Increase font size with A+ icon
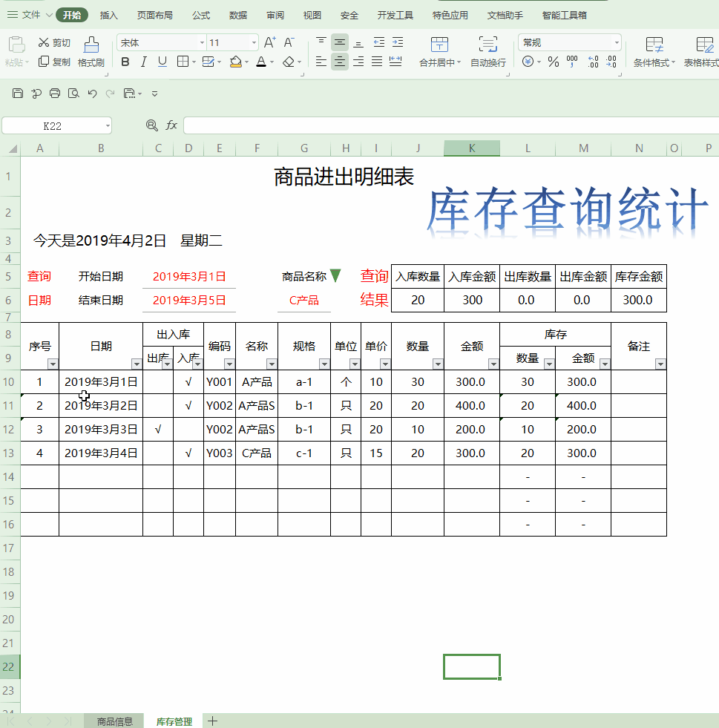Viewport: 719px width, 728px height. (x=269, y=43)
